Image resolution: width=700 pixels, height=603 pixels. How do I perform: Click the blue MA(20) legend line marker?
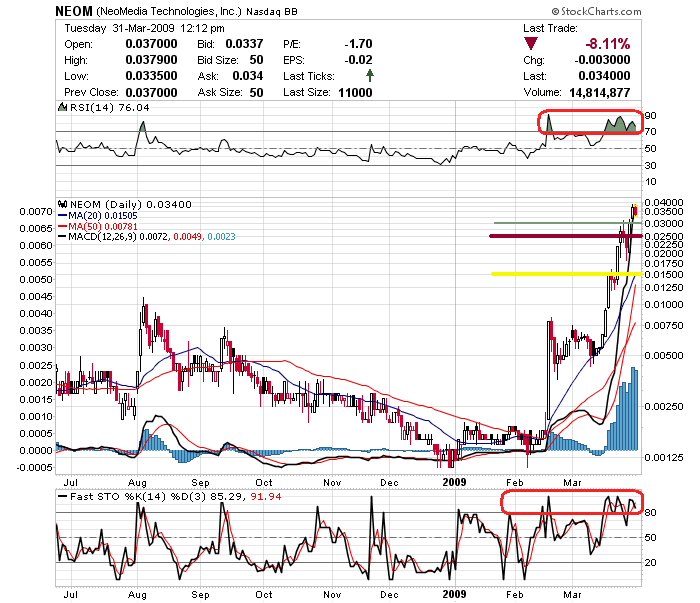(x=62, y=216)
